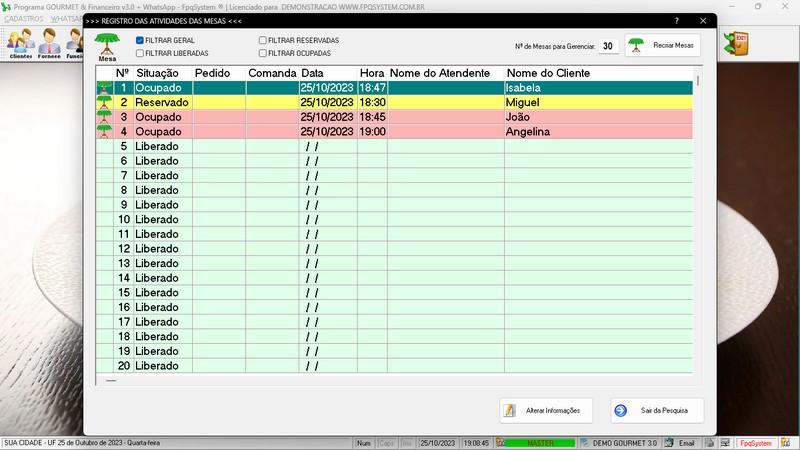Click the users icon next to MASTER
The image size is (800, 450).
coord(501,443)
